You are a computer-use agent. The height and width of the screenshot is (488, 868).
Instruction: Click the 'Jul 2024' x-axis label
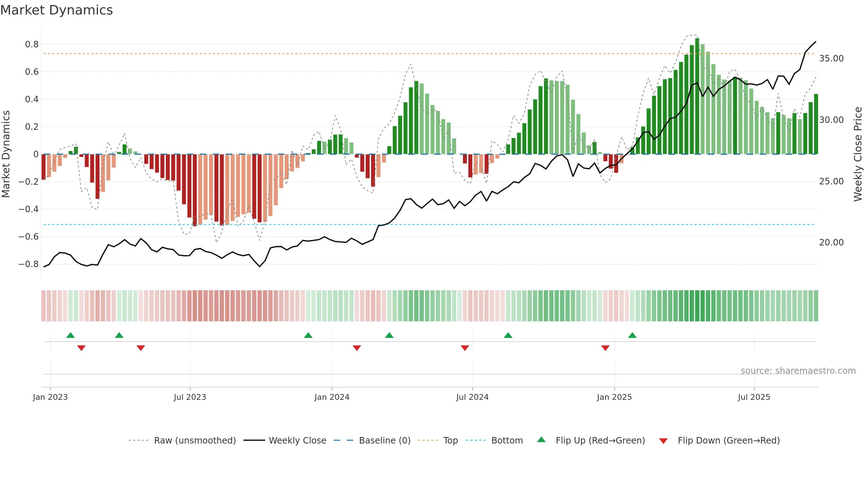point(472,397)
